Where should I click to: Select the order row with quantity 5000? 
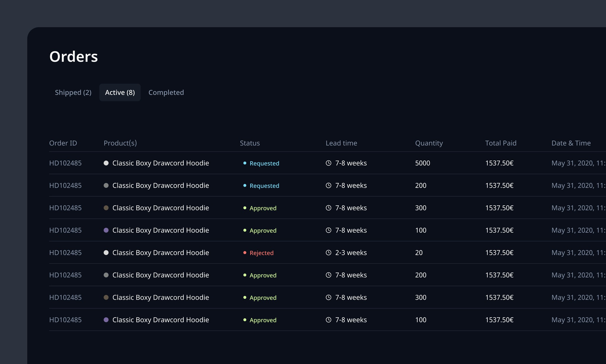coord(328,163)
